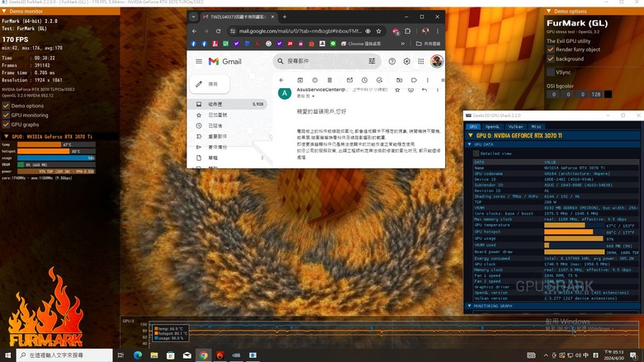The image size is (644, 362).
Task: Toggle background checkbox in Demo options
Action: [x=551, y=59]
